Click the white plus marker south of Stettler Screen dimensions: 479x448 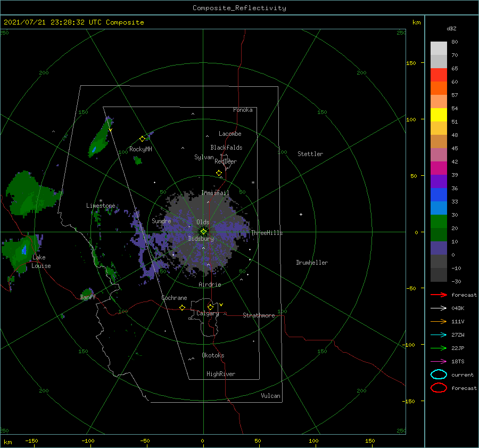301,214
